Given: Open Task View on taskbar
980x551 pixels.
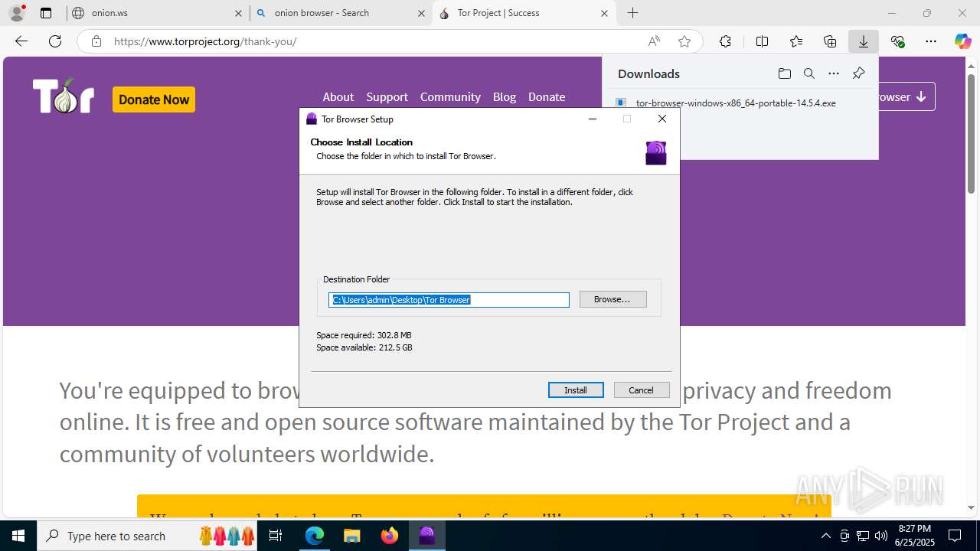Looking at the screenshot, I should 276,536.
